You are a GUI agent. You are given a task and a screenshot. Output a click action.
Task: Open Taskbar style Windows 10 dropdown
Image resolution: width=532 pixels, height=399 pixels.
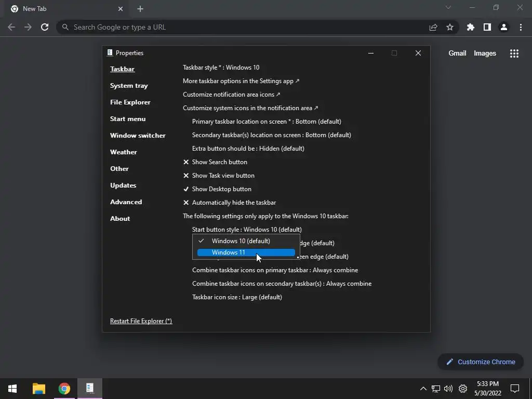point(221,68)
